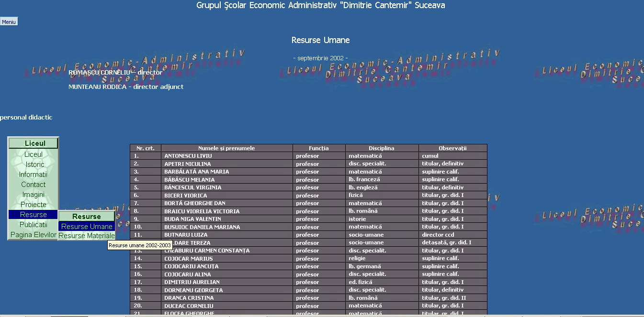Click the lb. engleză discipline cell
The width and height of the screenshot is (644, 317).
(382, 187)
